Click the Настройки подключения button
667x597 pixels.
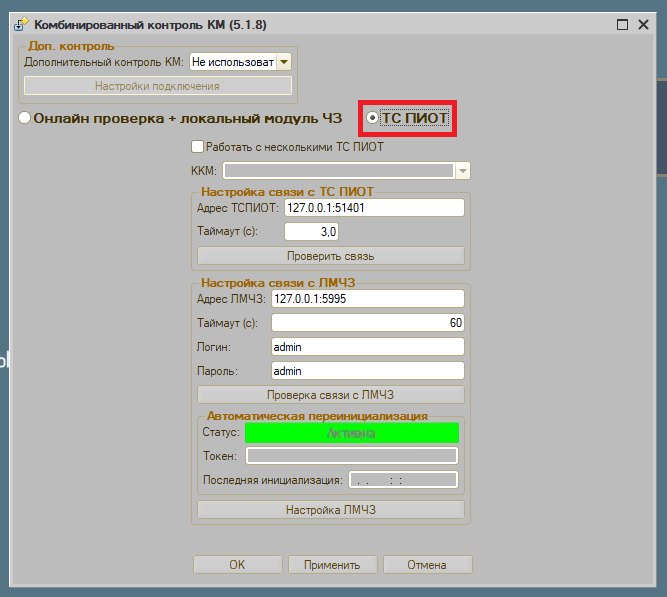(157, 86)
